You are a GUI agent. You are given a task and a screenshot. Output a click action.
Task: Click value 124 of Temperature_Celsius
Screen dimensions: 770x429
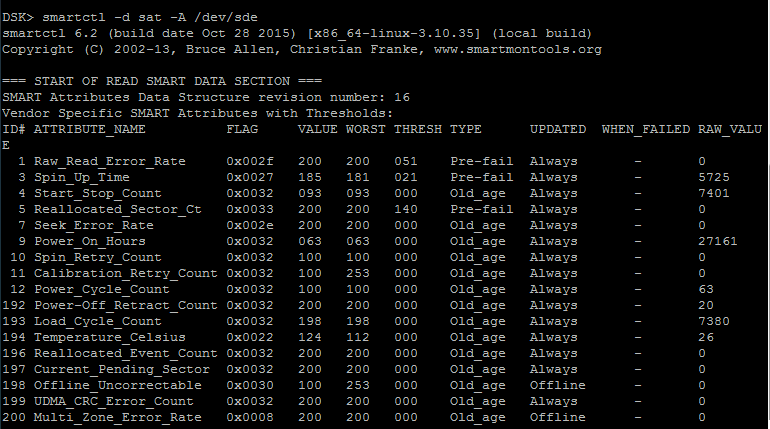pos(310,337)
